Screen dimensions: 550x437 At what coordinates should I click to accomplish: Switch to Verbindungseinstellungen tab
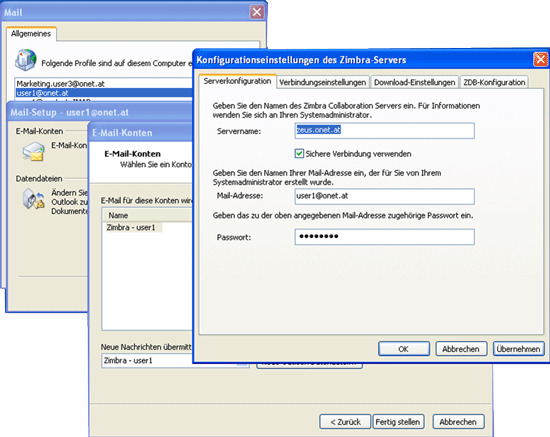[x=323, y=82]
